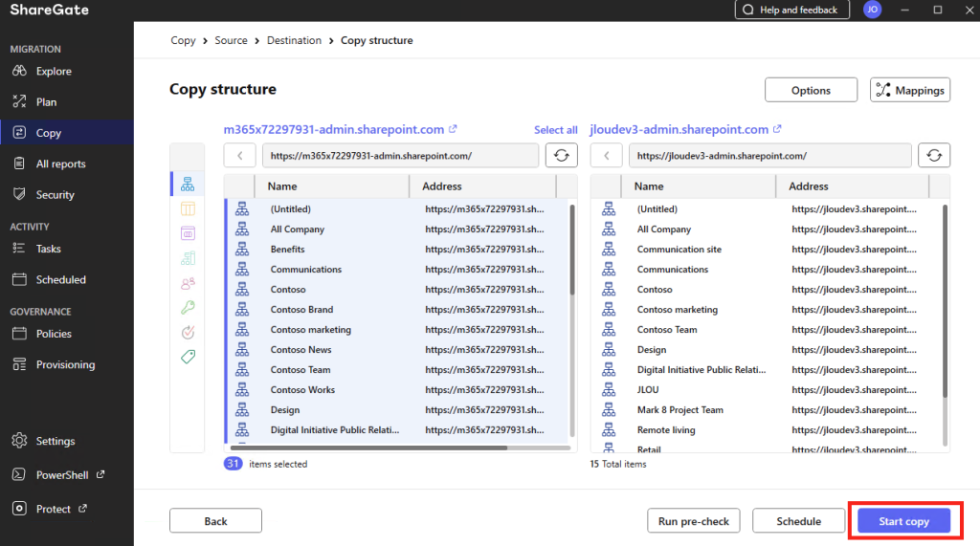980x546 pixels.
Task: Refresh the destination site list
Action: (x=934, y=156)
